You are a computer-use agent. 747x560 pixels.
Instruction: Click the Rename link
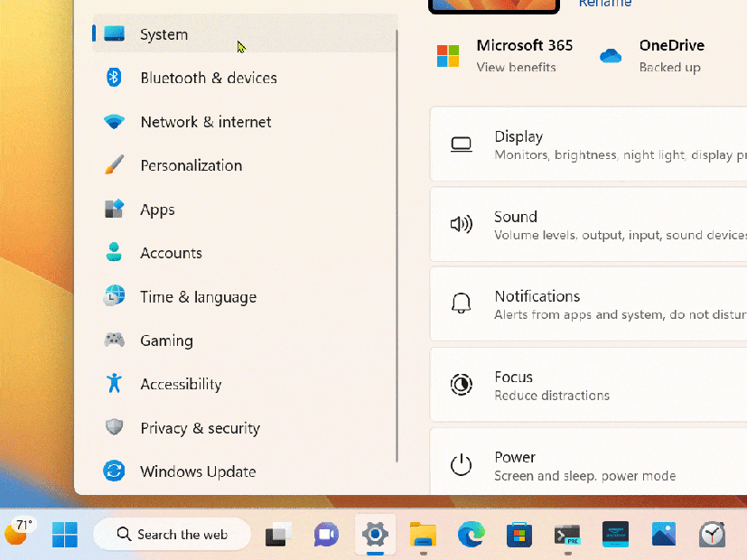click(605, 4)
